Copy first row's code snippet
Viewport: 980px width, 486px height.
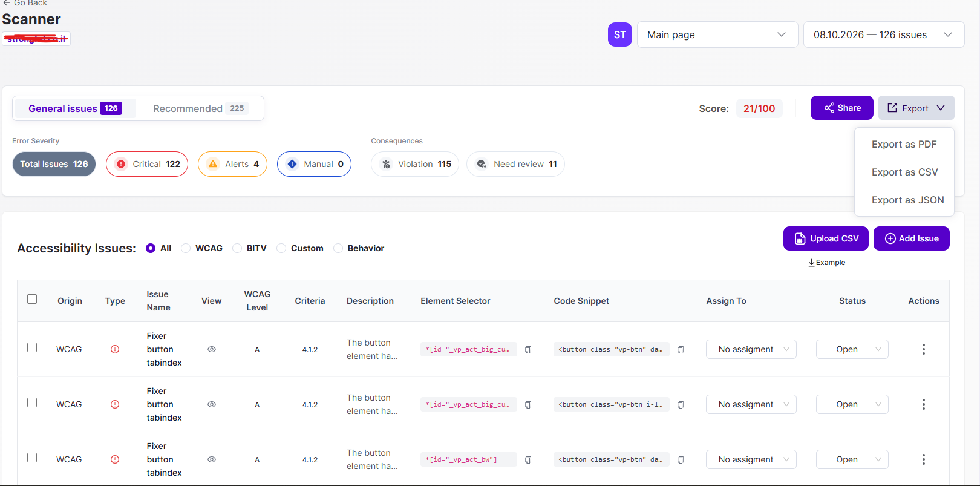pos(681,350)
